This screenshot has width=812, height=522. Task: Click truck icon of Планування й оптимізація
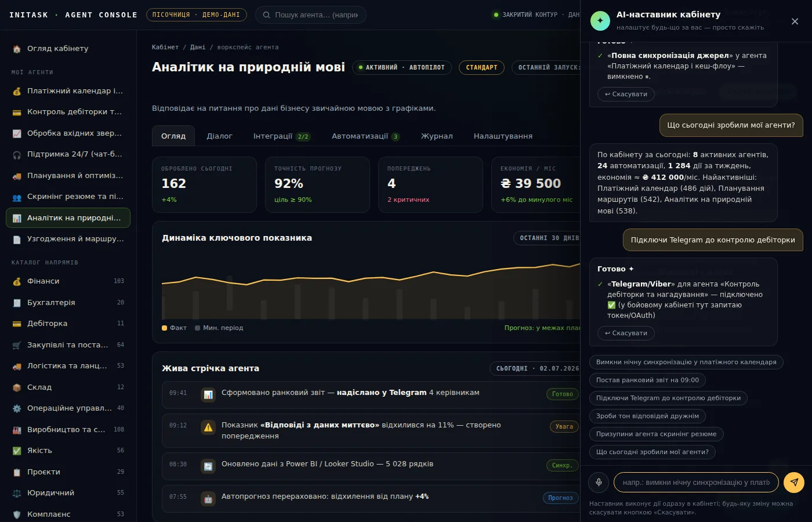(17, 176)
